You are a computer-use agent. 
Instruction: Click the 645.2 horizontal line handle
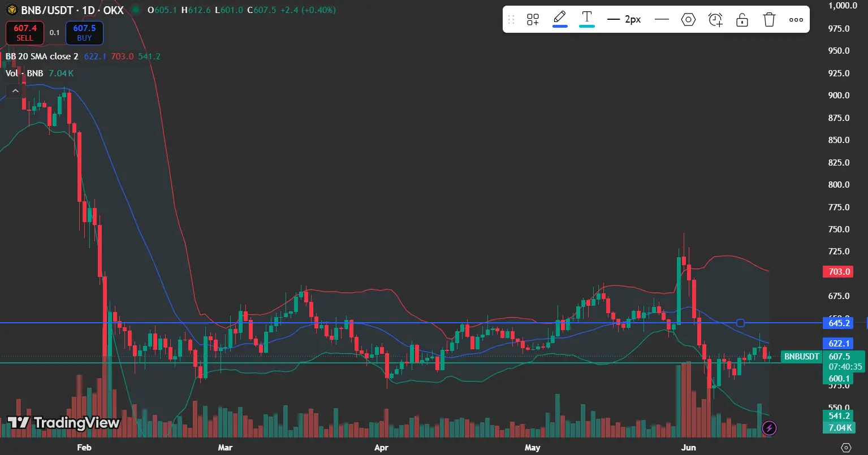tap(741, 323)
